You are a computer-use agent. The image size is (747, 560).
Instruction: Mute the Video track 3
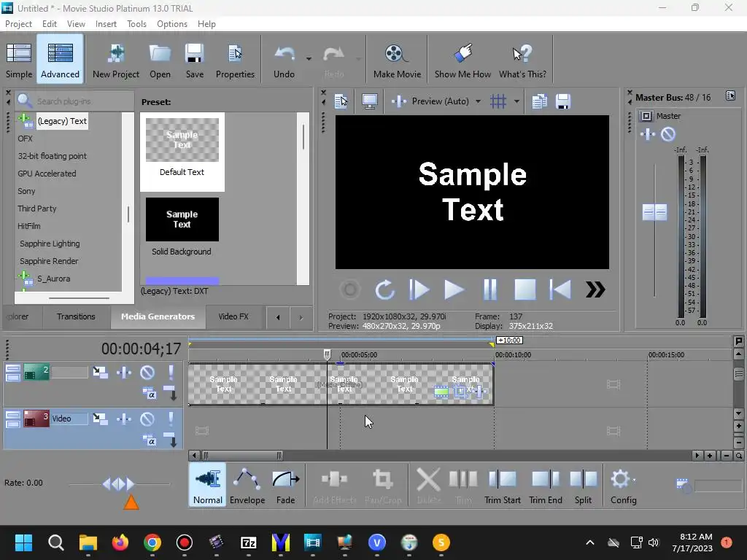pos(147,419)
